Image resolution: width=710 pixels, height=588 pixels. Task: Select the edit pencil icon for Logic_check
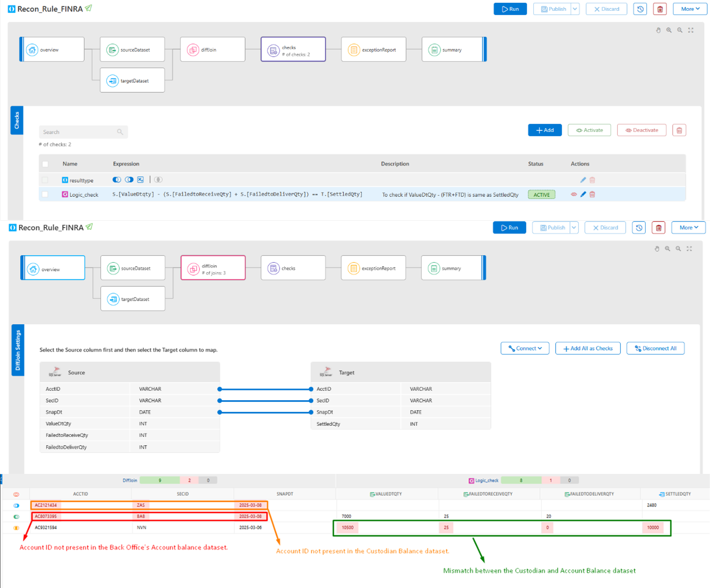(583, 194)
